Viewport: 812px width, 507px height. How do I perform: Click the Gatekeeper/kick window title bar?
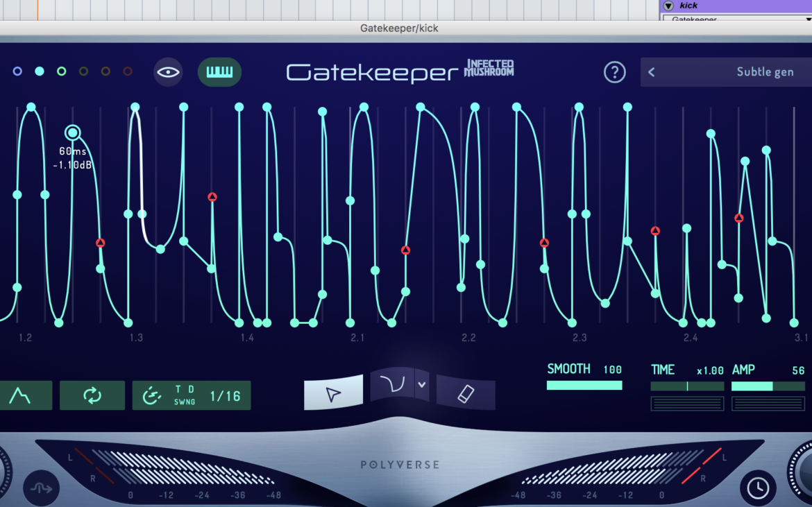coord(400,28)
